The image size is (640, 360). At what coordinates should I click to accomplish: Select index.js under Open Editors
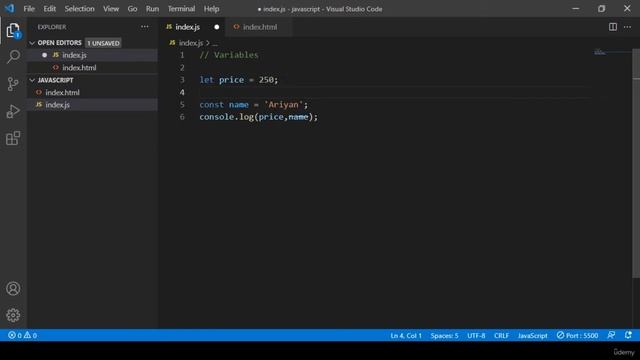point(92,55)
